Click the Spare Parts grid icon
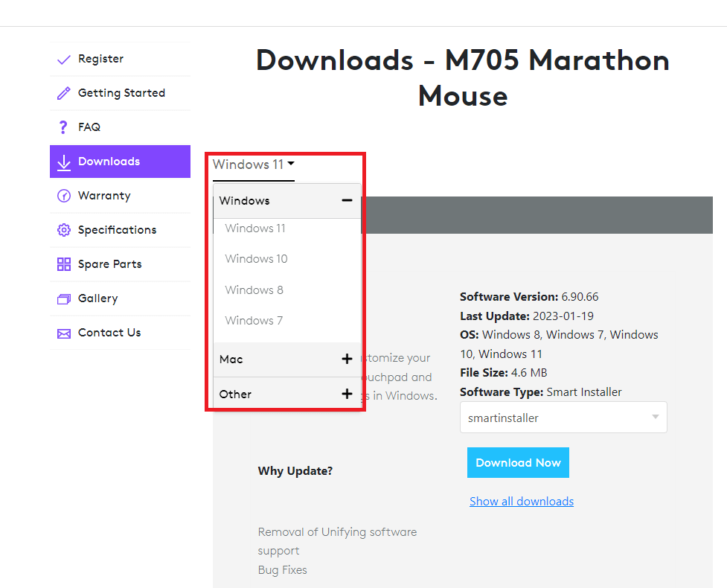The width and height of the screenshot is (727, 588). point(64,265)
